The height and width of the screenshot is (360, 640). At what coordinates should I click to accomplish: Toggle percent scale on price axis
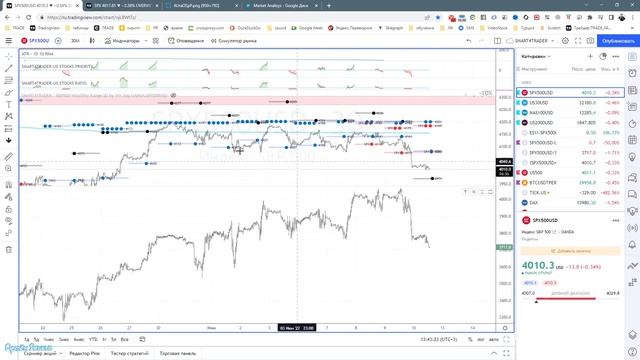[470, 339]
